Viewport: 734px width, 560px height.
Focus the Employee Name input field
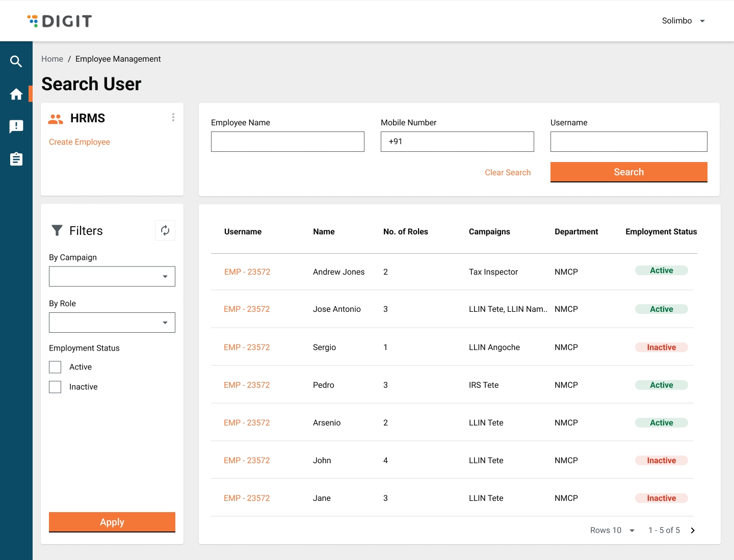pos(287,142)
